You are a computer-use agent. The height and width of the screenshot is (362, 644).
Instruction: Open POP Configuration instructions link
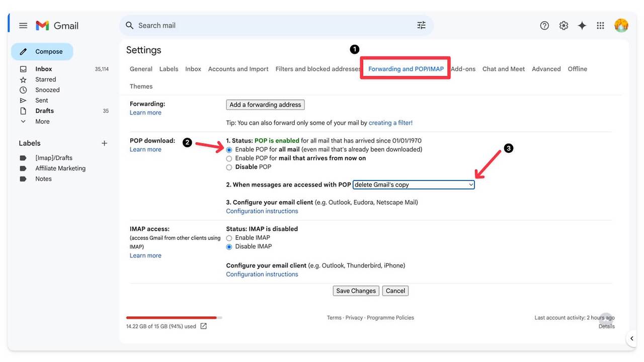[262, 211]
